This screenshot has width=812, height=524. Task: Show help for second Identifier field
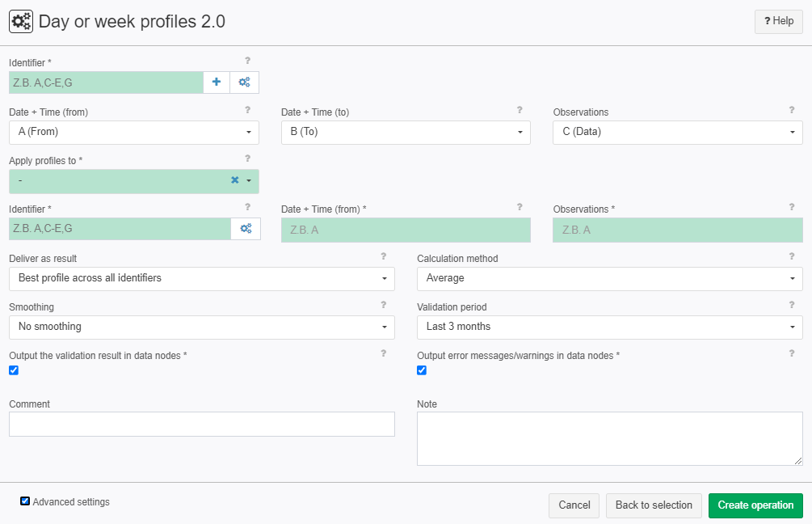247,207
